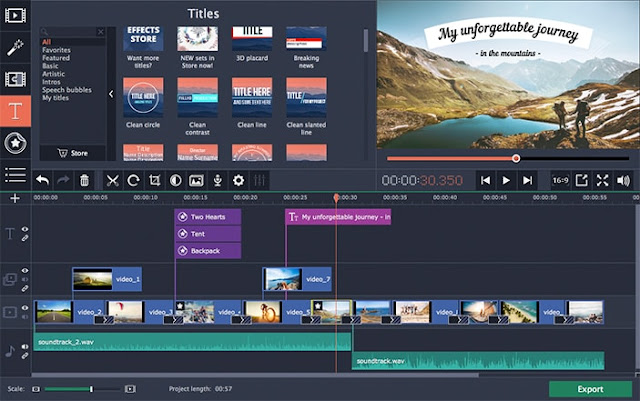Select the scissors Split tool
This screenshot has height=401, width=640.
[112, 180]
